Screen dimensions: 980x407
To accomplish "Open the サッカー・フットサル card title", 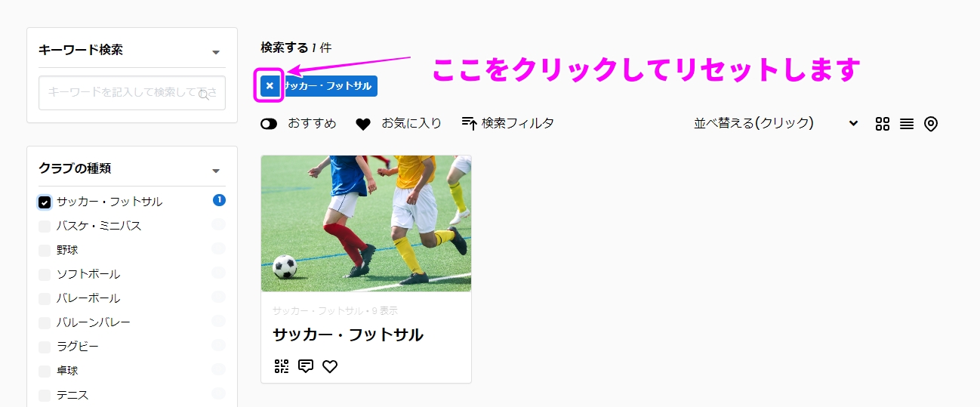I will (348, 335).
